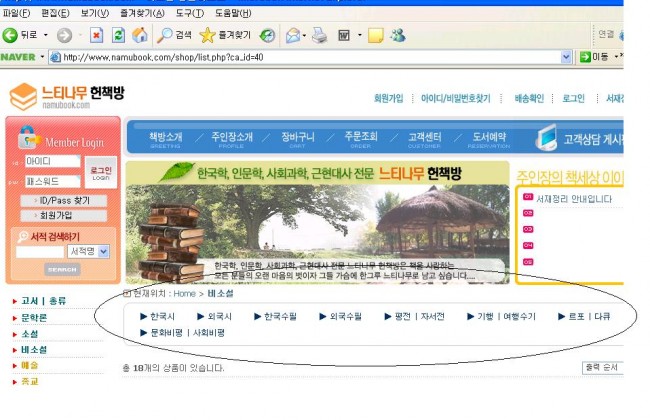The height and width of the screenshot is (420, 650).
Task: Open the 출력 순서 sort dropdown
Action: [x=602, y=368]
